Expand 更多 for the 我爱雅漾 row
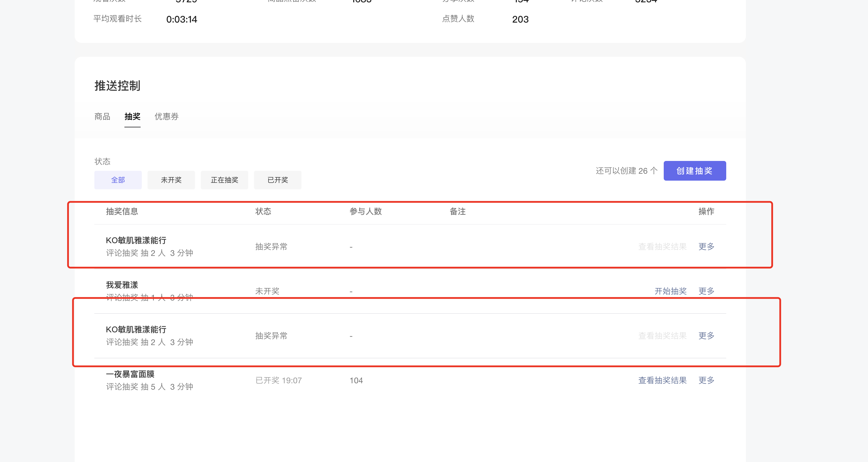Viewport: 868px width, 462px height. pyautogui.click(x=706, y=291)
